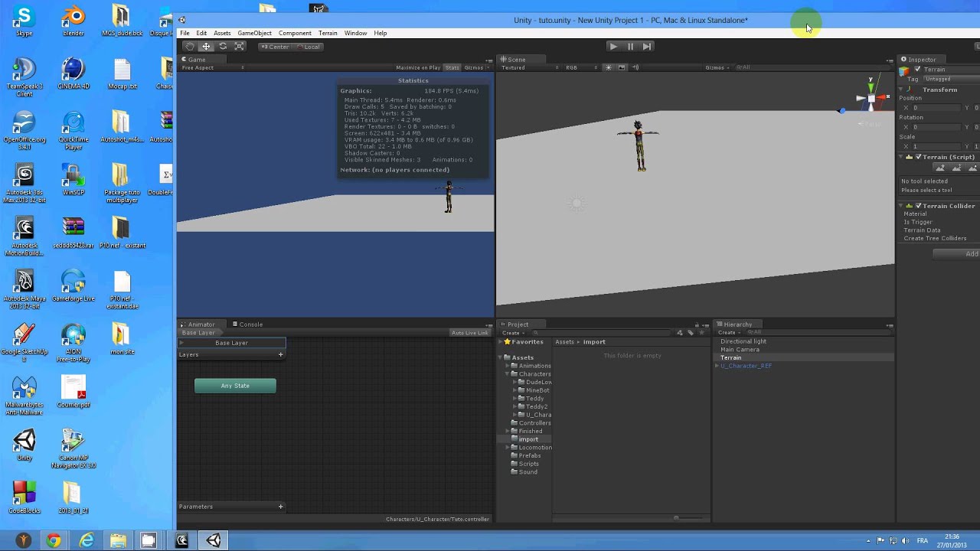980x551 pixels.
Task: Toggle the Terrain object active checkbox
Action: tap(917, 70)
